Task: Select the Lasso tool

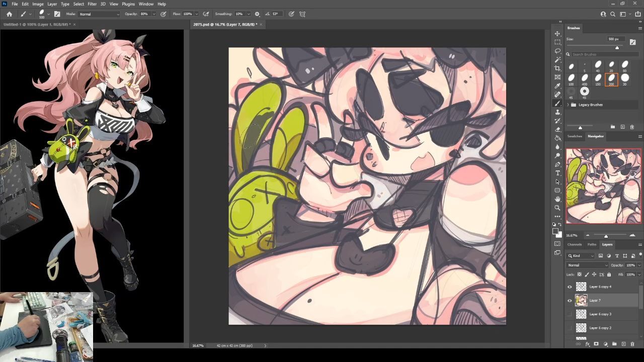Action: [557, 51]
